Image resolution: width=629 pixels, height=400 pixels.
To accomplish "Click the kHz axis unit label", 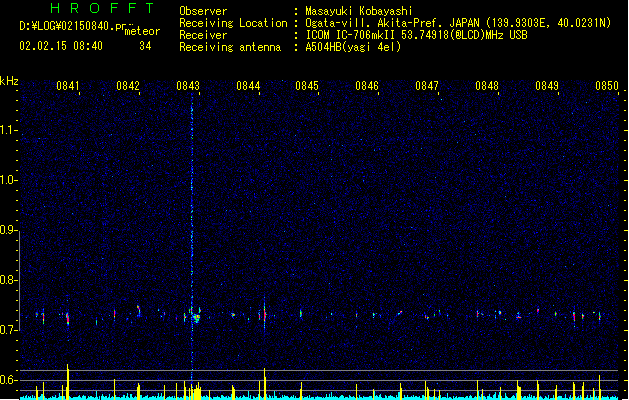I will pos(9,81).
